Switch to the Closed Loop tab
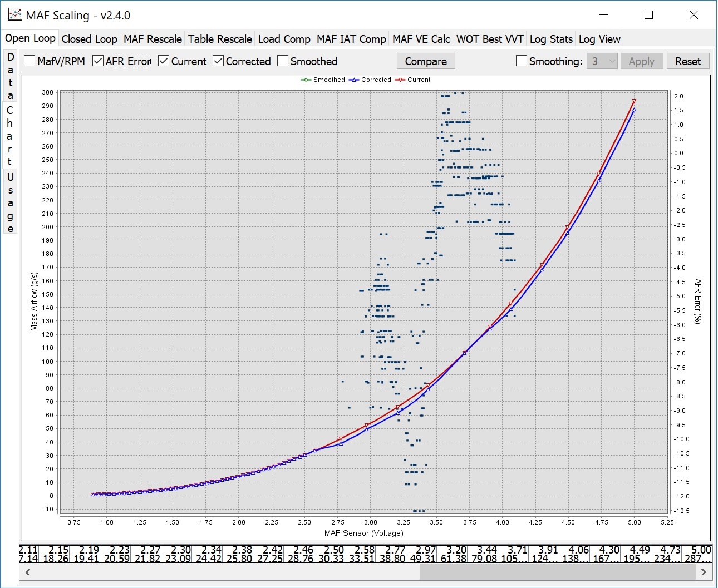Screen dimensions: 718x588 [x=89, y=39]
